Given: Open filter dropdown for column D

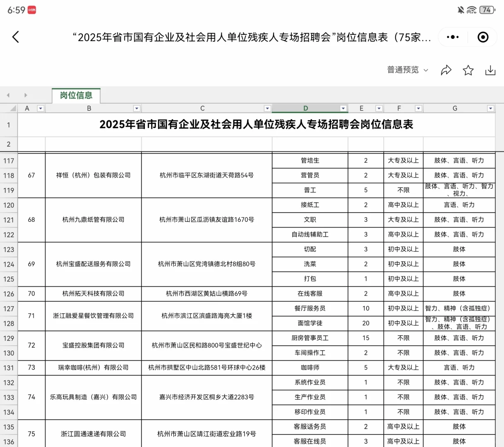Looking at the screenshot, I should pyautogui.click(x=343, y=108).
